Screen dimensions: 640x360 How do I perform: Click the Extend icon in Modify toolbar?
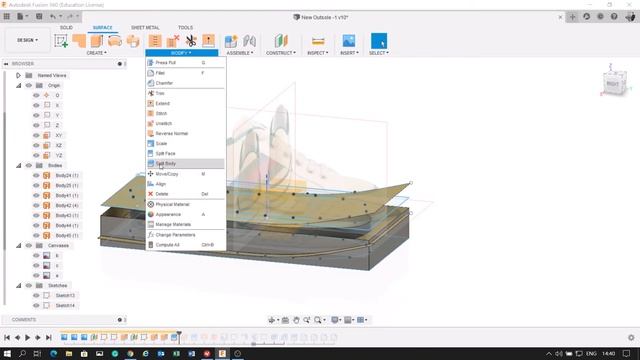(208, 41)
